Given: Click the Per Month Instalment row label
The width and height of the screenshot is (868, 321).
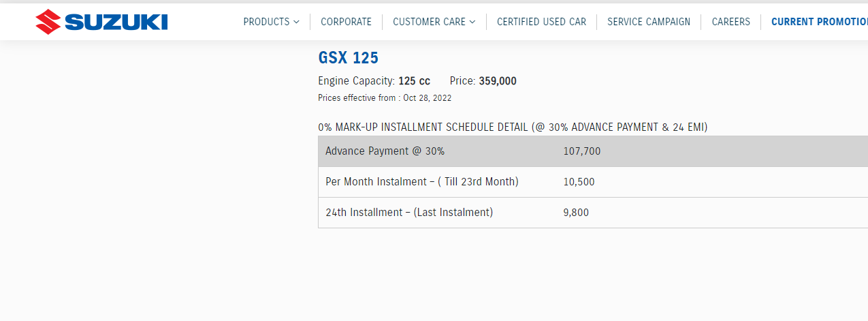Looking at the screenshot, I should click(422, 182).
